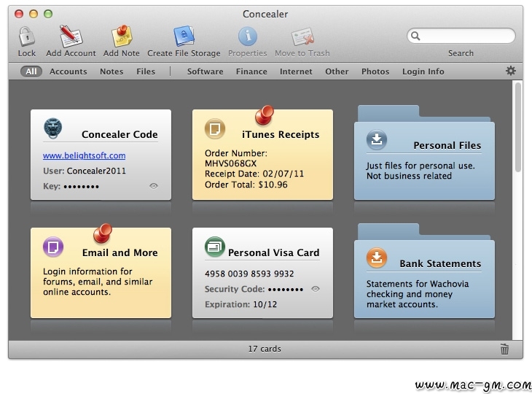Filter by Internet category

(296, 72)
